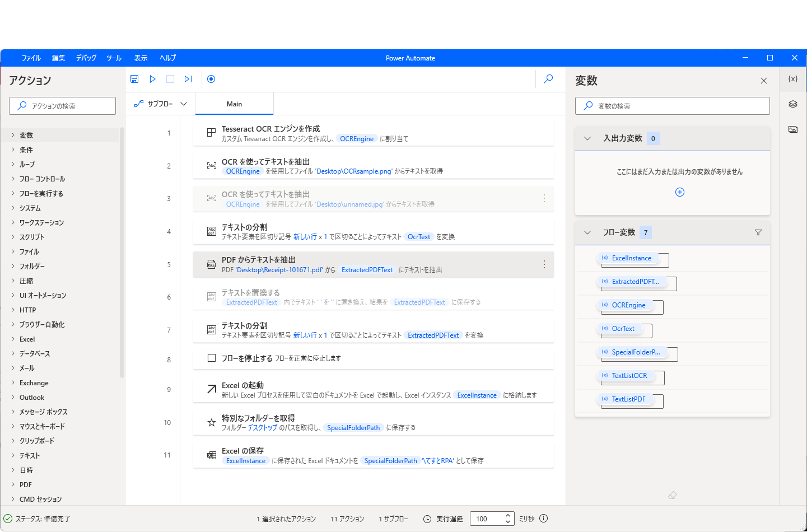This screenshot has height=532, width=807.
Task: Click the ready status checkmark icon
Action: [8, 519]
